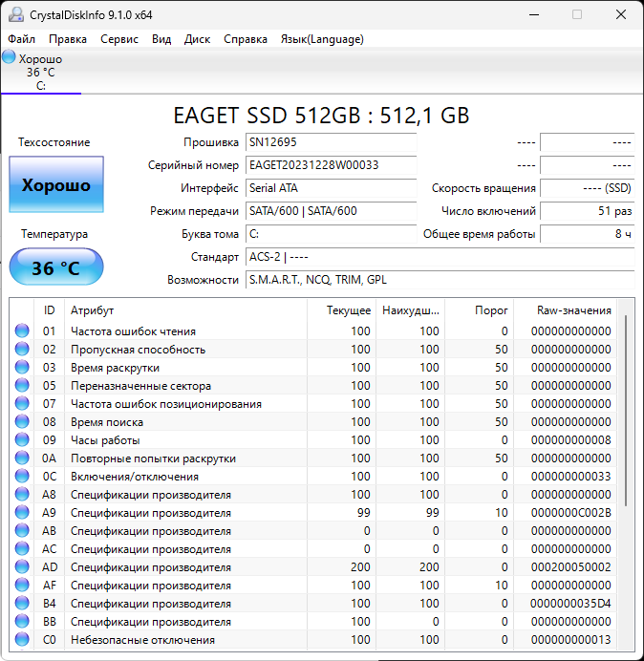Viewport: 644px width, 661px height.
Task: Click the status orb for Часы работы row
Action: [x=22, y=440]
